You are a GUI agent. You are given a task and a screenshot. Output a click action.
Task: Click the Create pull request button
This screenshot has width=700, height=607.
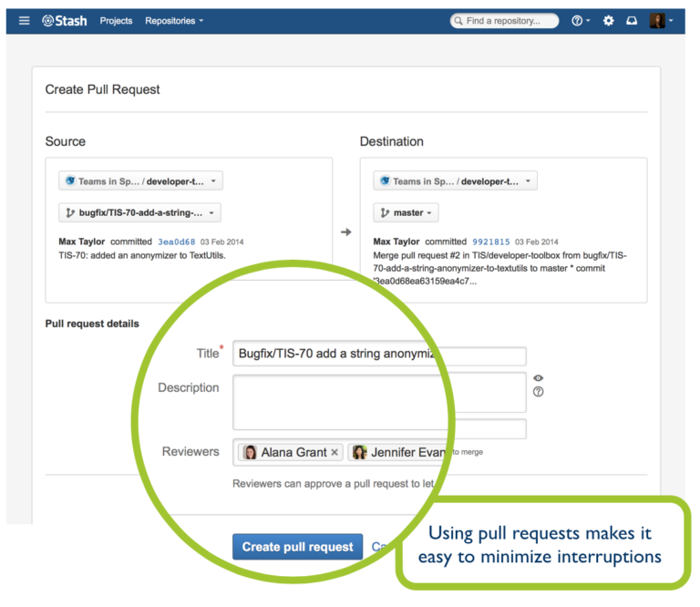[297, 547]
